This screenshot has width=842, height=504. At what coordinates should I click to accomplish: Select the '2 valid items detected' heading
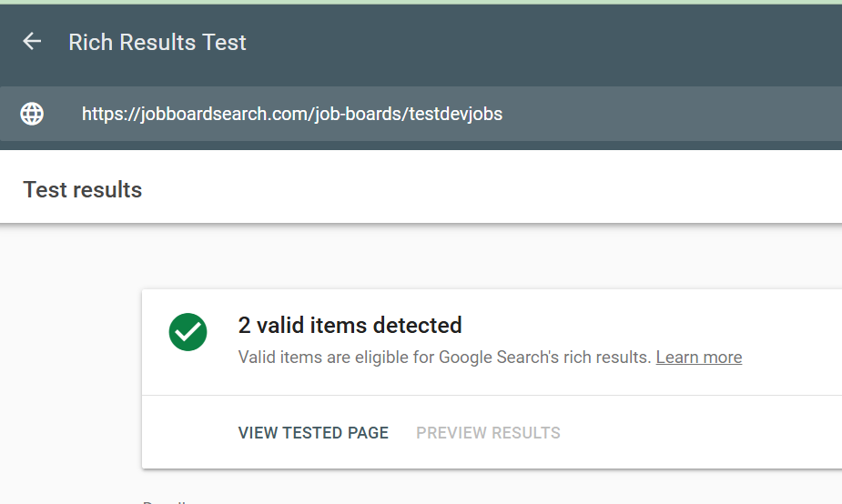350,325
